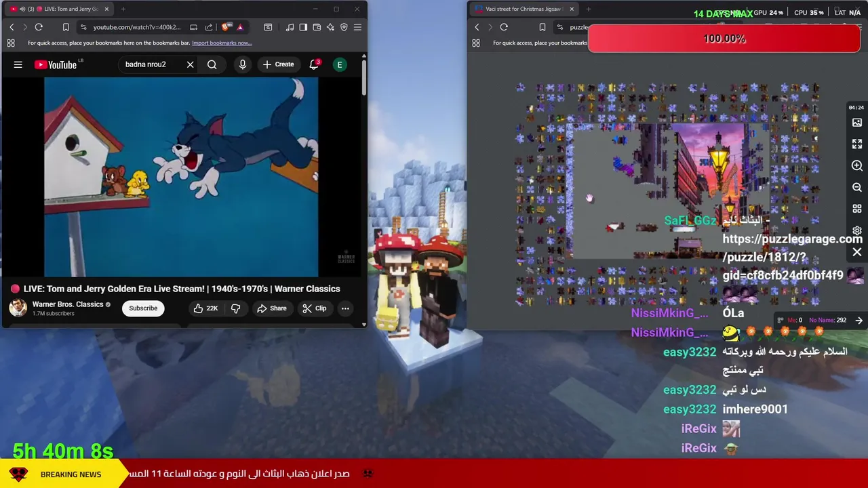Clear the YouTube search text
The width and height of the screenshot is (868, 488).
tap(191, 64)
